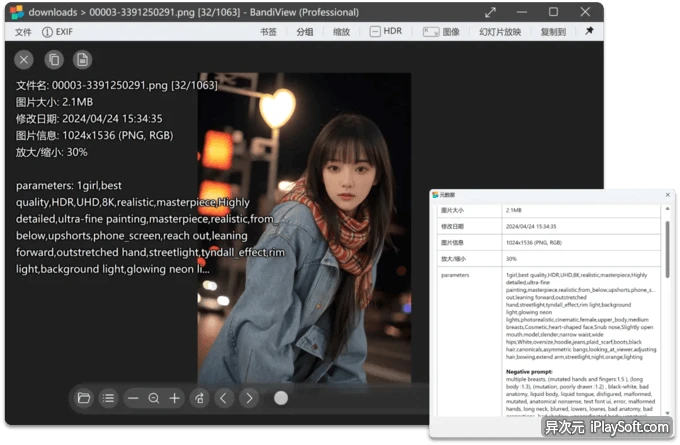Click the 图片大小: 2.1MB overlay line

[54, 102]
